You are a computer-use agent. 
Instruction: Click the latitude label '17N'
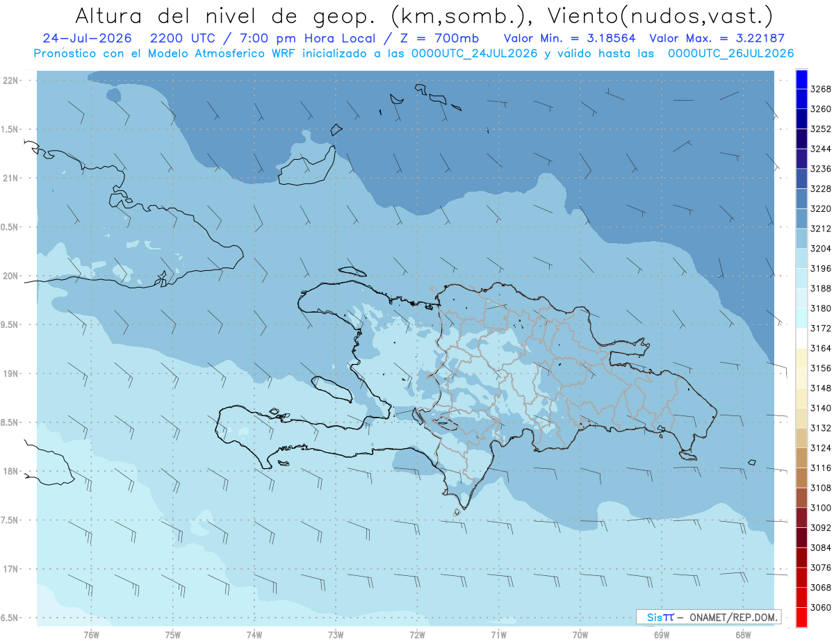pyautogui.click(x=11, y=569)
